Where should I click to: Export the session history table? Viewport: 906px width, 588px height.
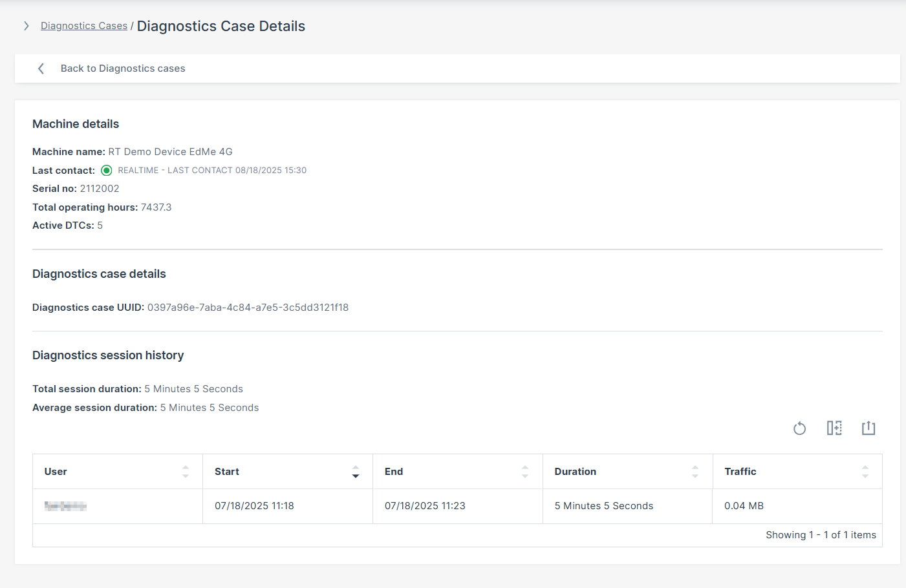click(868, 428)
